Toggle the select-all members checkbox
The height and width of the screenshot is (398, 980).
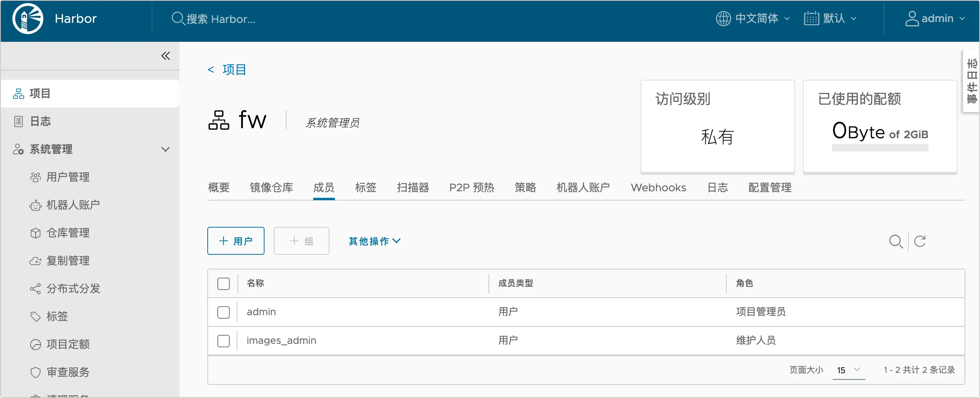224,284
